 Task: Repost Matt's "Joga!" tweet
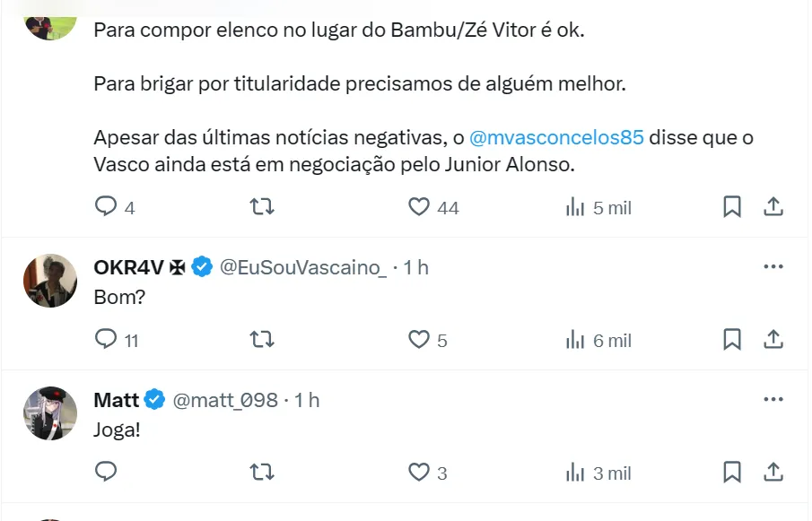pos(261,472)
